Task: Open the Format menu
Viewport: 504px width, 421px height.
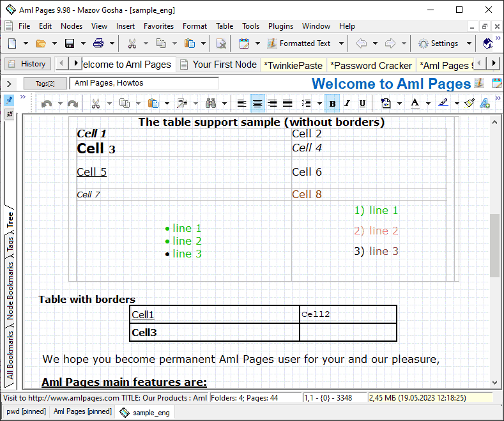Action: pos(195,26)
